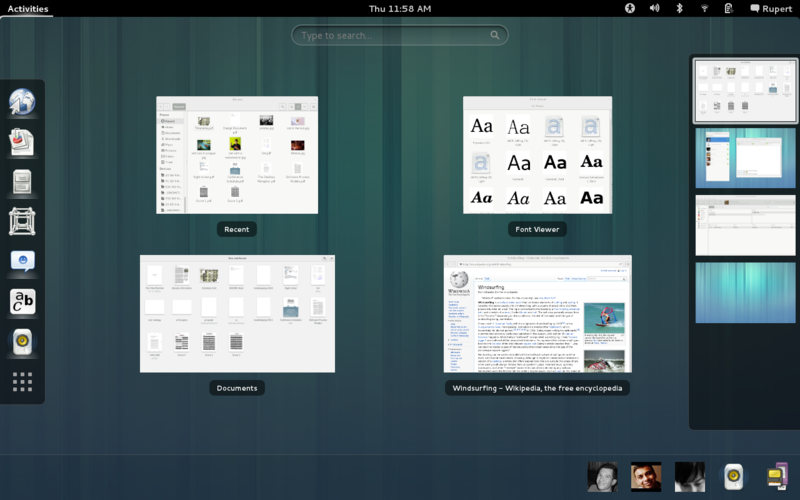Click the battery status icon in top bar

(729, 8)
